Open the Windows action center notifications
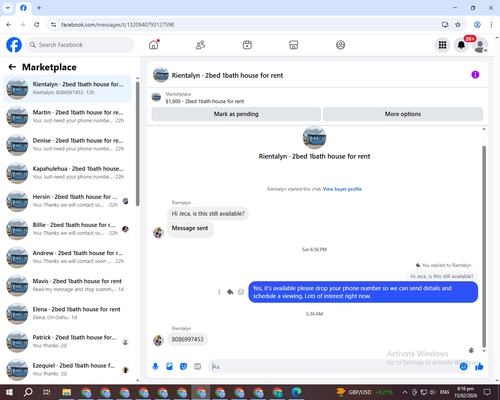The image size is (500, 400). tap(487, 392)
